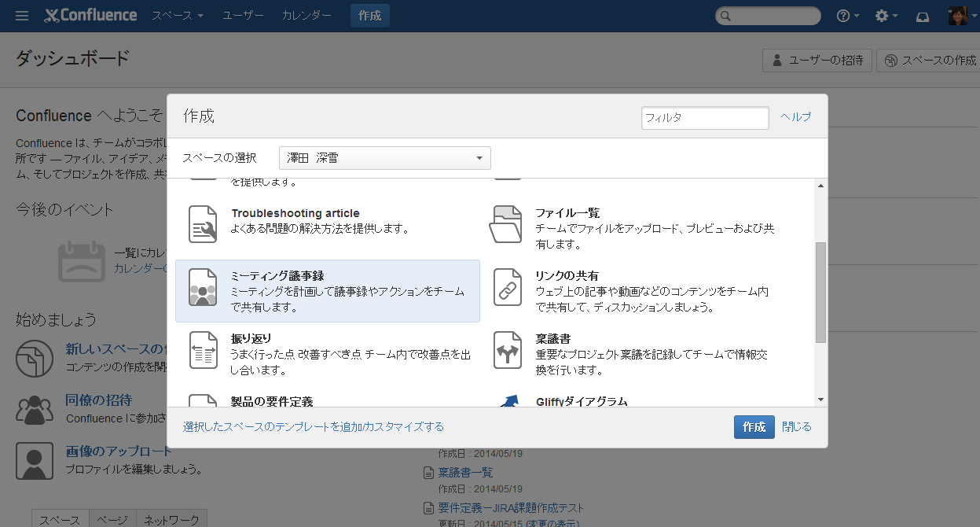Select the ミーティング議事録 template icon
The height and width of the screenshot is (527, 980).
(x=203, y=287)
